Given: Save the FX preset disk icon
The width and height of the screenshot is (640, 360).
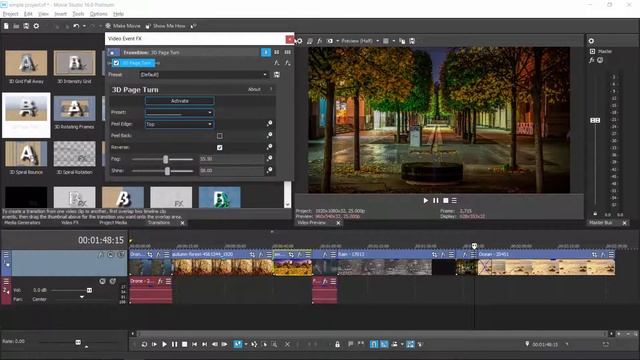Looking at the screenshot, I should click(277, 75).
